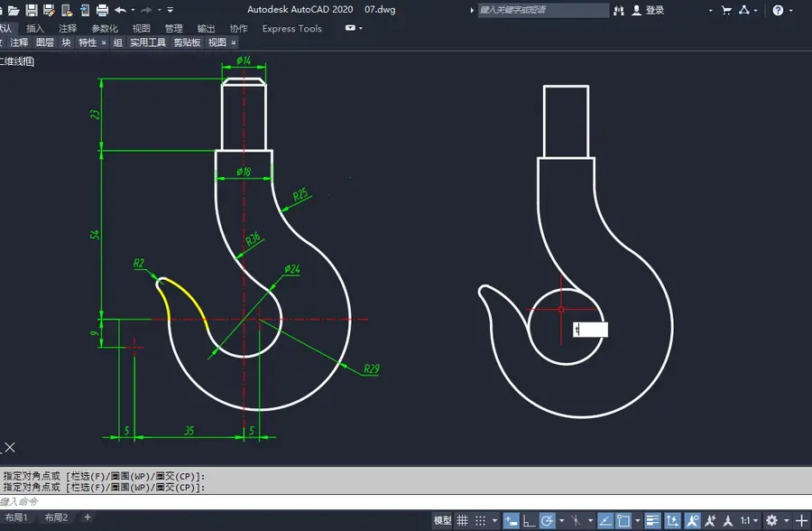
Task: Click Save to Web & Mobile icon
Action: [x=85, y=10]
